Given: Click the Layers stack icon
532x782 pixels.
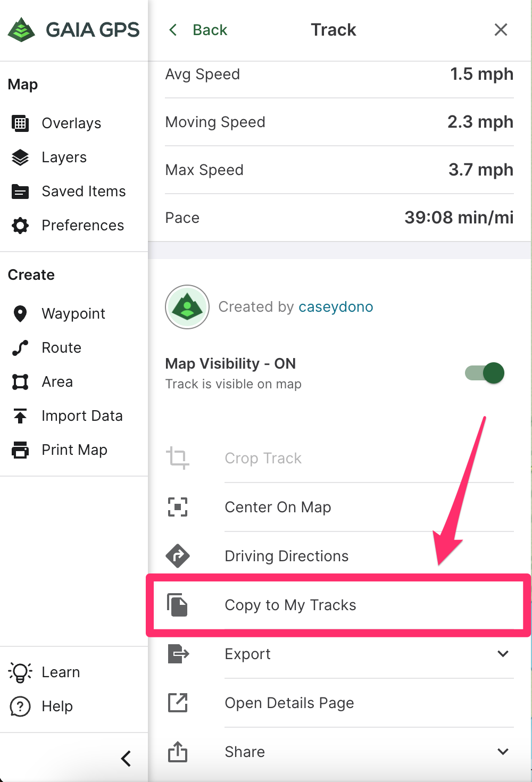Looking at the screenshot, I should tap(20, 157).
